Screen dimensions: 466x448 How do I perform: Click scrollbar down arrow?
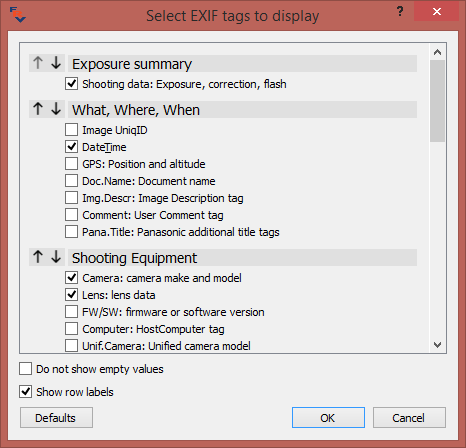(437, 345)
